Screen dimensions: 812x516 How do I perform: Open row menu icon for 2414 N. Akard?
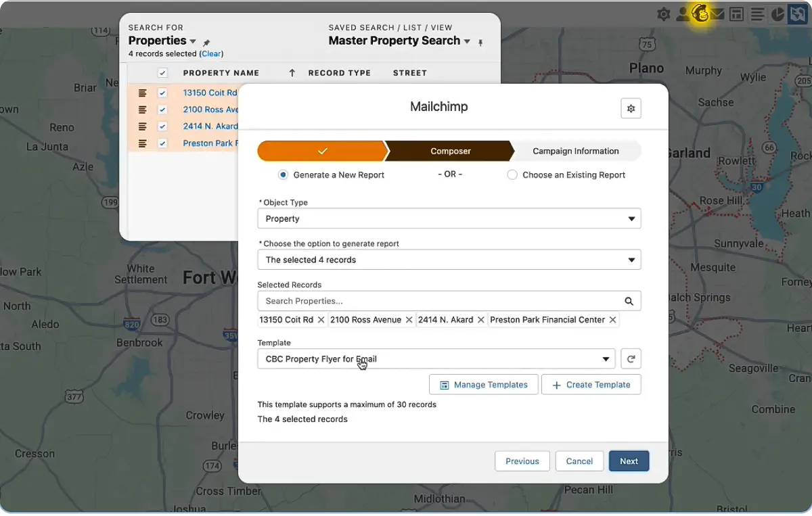pyautogui.click(x=143, y=126)
